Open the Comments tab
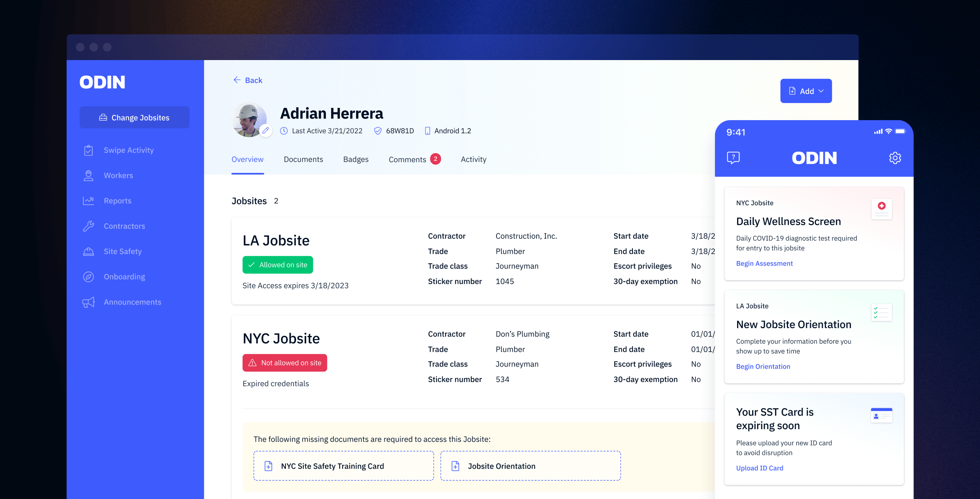 [x=408, y=159]
